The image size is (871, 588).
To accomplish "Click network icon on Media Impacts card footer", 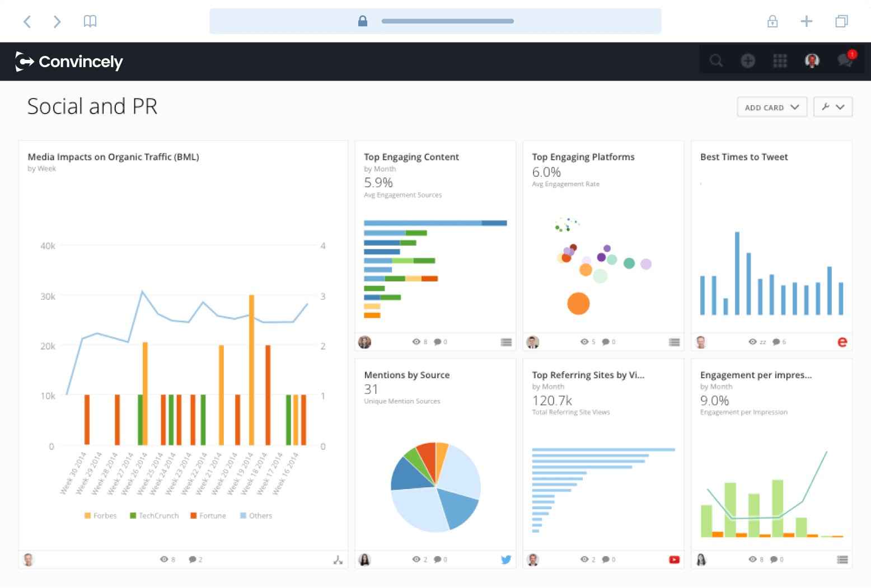I will tap(338, 559).
